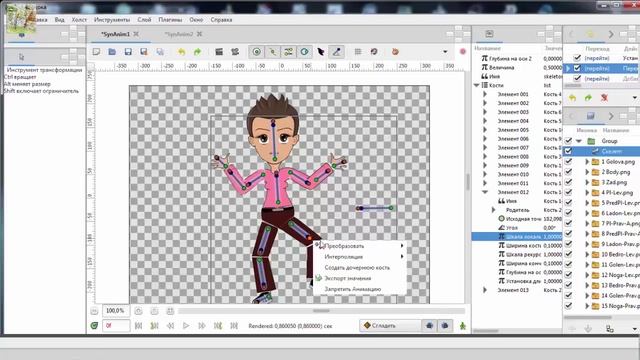Toggle animation mode figure icon
This screenshot has width=640, height=360.
[462, 326]
